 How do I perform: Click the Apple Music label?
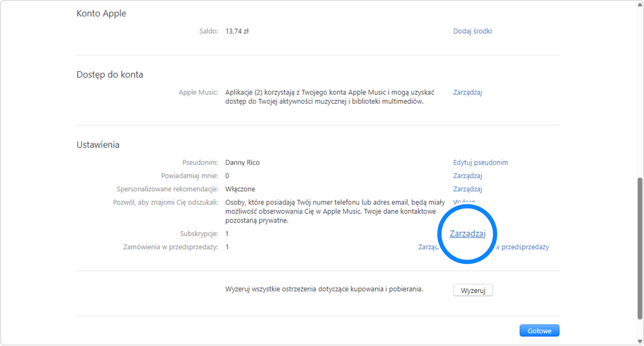(x=198, y=92)
